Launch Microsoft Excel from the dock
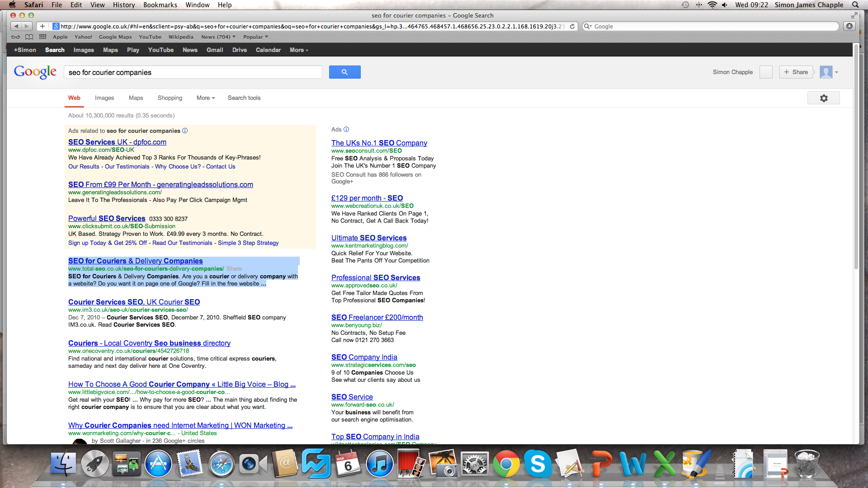Image resolution: width=868 pixels, height=488 pixels. (664, 464)
